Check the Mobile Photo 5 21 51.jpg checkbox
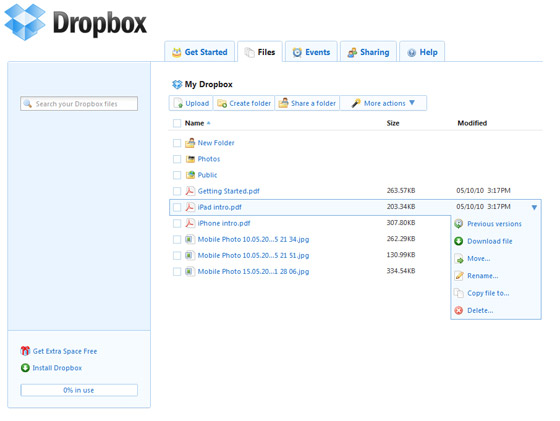The width and height of the screenshot is (560, 421). coord(177,255)
